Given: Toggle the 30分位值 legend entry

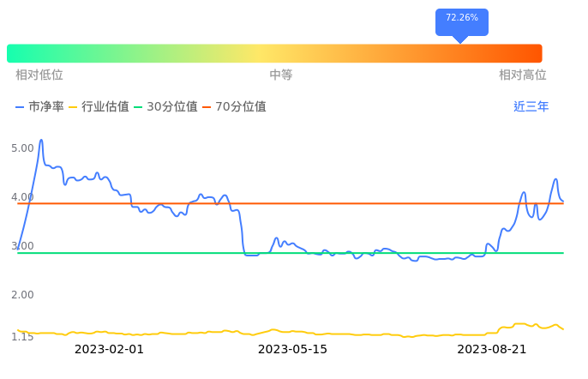Looking at the screenshot, I should 165,107.
